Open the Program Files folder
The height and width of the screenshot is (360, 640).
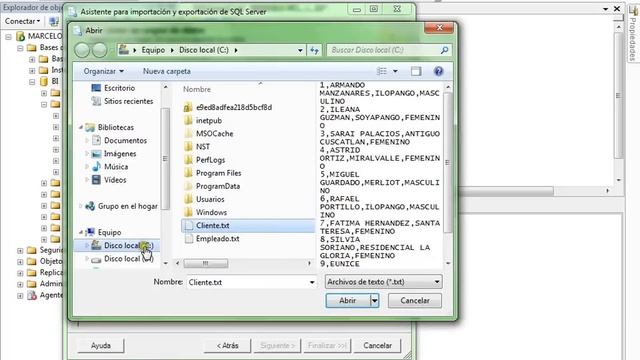tap(218, 173)
